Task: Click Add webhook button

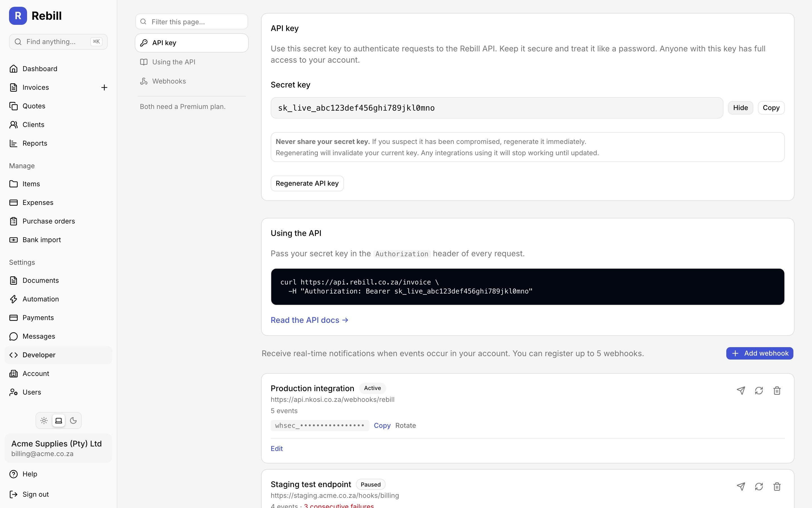Action: (760, 353)
